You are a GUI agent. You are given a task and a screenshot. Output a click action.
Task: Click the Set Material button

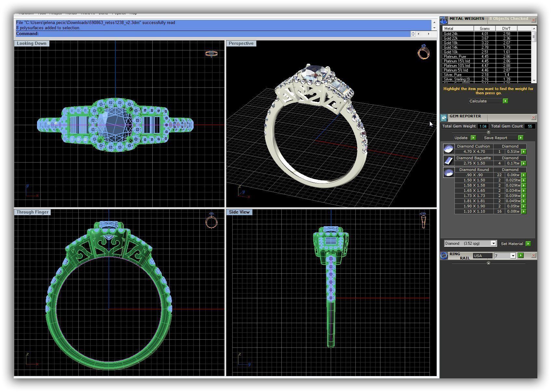pyautogui.click(x=512, y=244)
